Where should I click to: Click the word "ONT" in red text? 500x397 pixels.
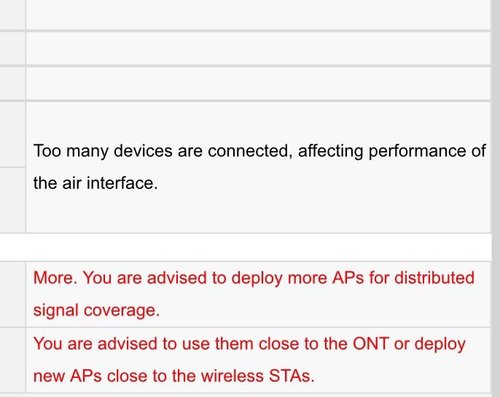(x=371, y=343)
